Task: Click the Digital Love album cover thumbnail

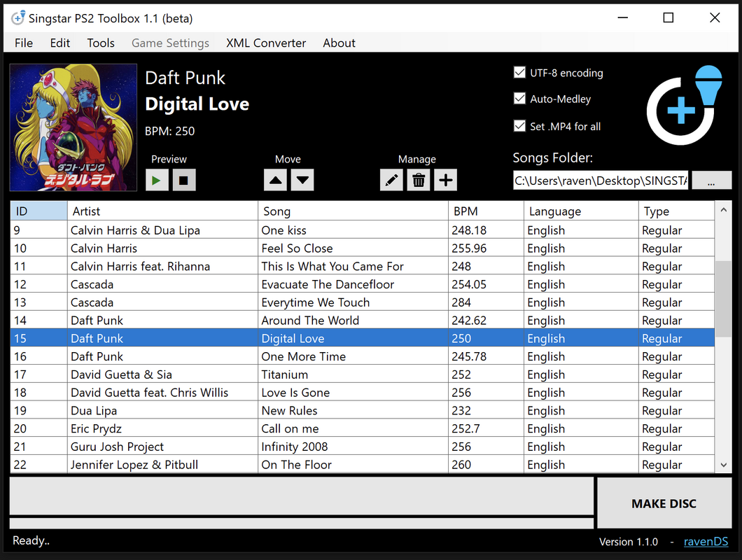Action: point(73,127)
